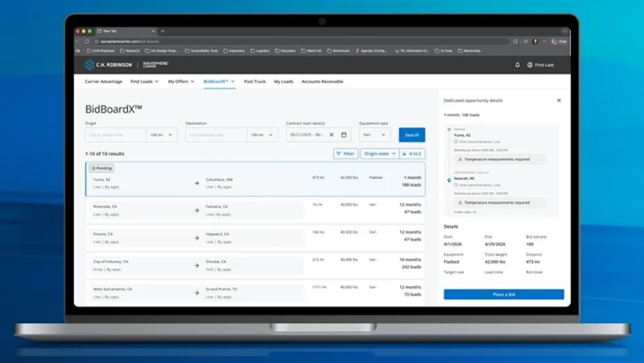Expand the My Offers menu
Screen dimensions: 644x363
tap(181, 82)
